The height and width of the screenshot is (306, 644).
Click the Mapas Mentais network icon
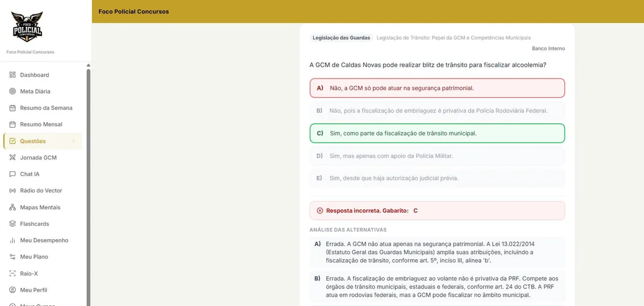pyautogui.click(x=12, y=208)
